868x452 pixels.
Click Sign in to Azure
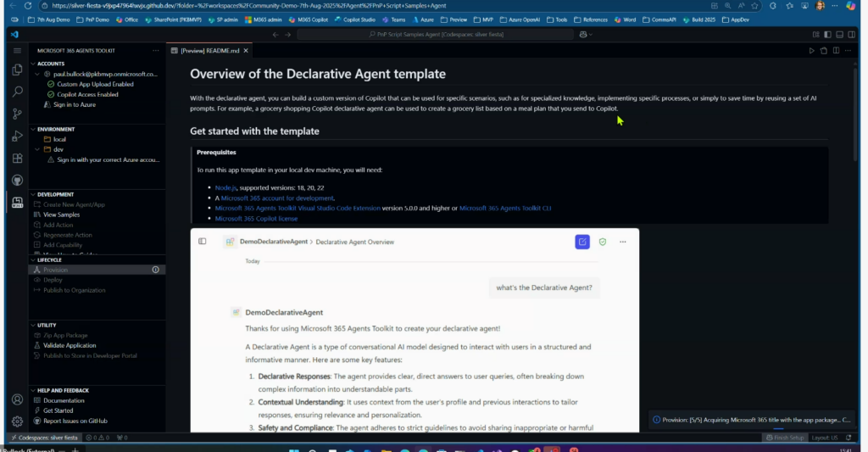point(75,104)
